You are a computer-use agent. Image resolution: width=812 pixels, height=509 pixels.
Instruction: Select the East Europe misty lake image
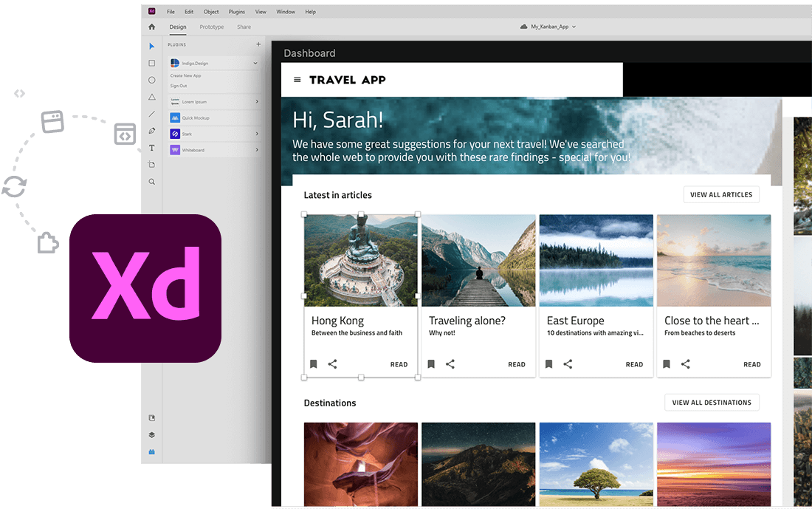pyautogui.click(x=596, y=260)
